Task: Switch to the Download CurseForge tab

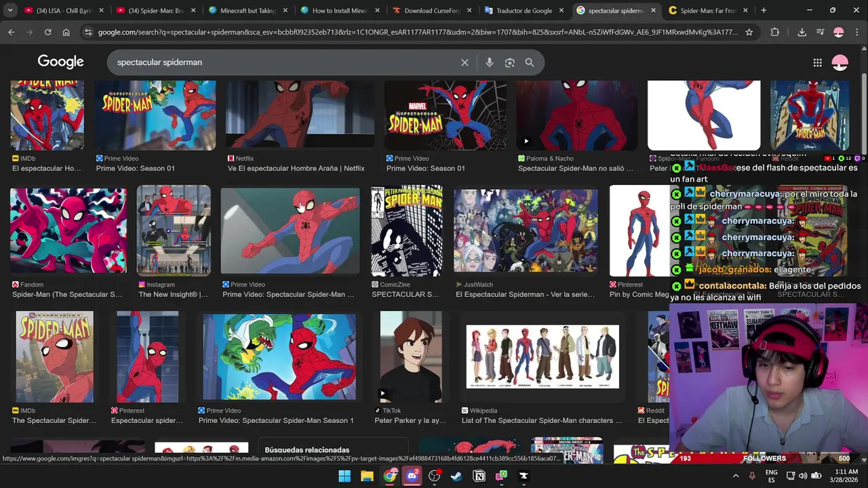Action: [x=433, y=10]
